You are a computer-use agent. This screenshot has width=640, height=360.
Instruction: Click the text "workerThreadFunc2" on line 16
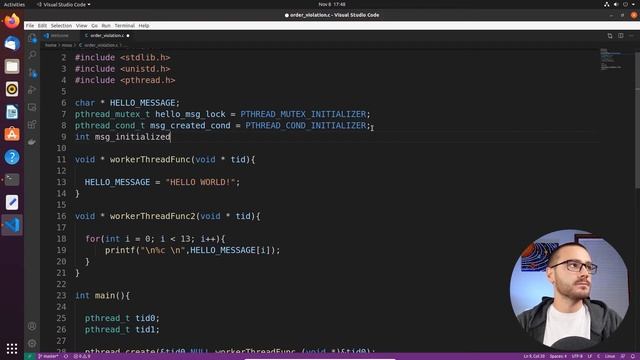153,216
